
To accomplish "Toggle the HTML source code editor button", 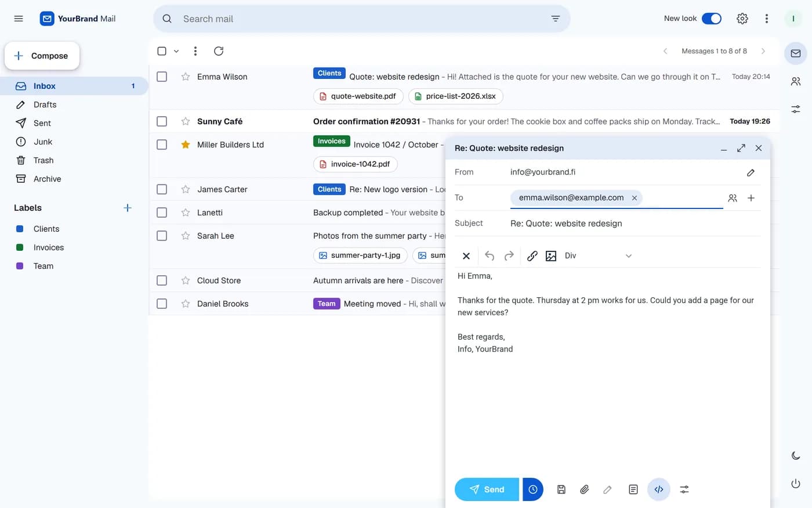I will click(x=659, y=489).
